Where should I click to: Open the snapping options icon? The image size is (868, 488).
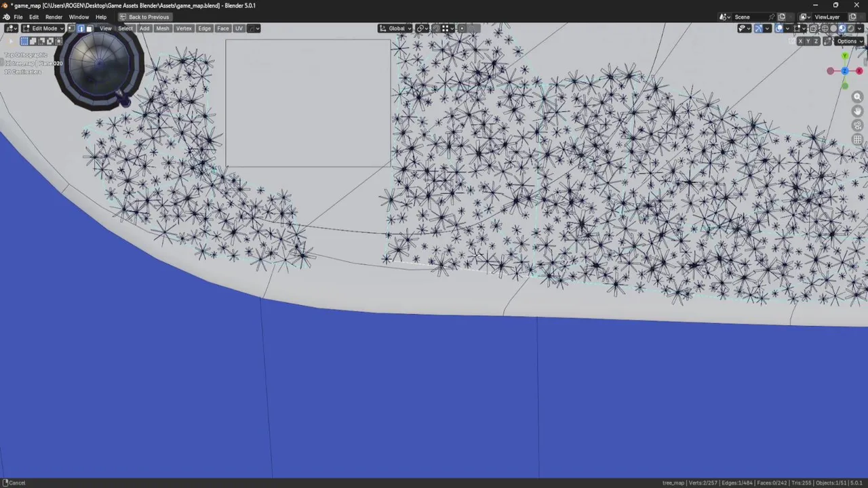[x=448, y=28]
